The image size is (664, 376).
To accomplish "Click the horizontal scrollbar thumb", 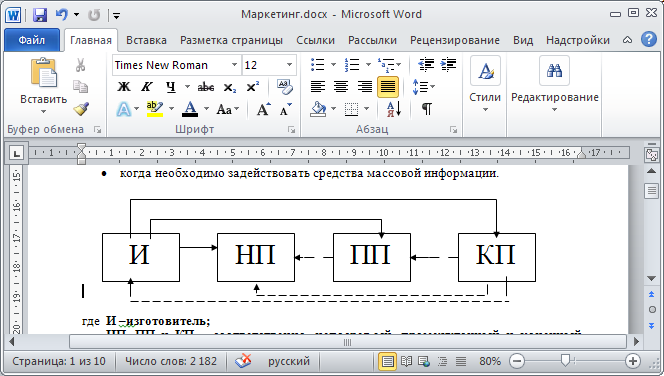I will pyautogui.click(x=348, y=342).
